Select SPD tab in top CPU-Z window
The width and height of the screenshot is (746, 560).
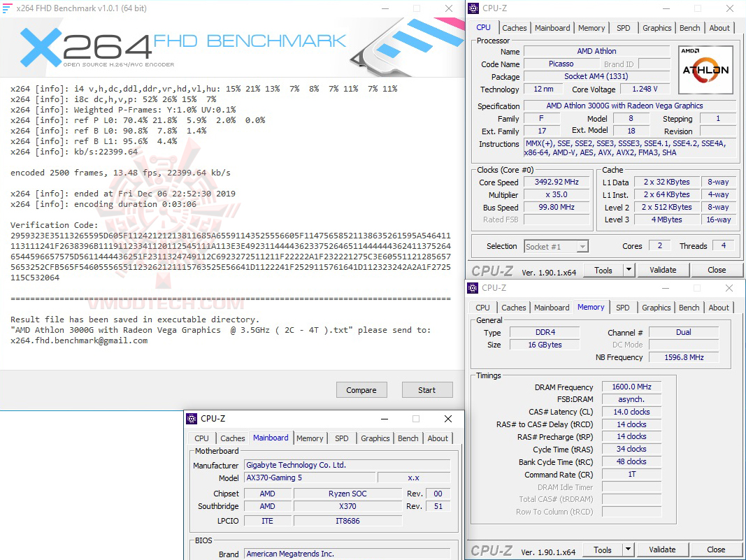point(623,28)
